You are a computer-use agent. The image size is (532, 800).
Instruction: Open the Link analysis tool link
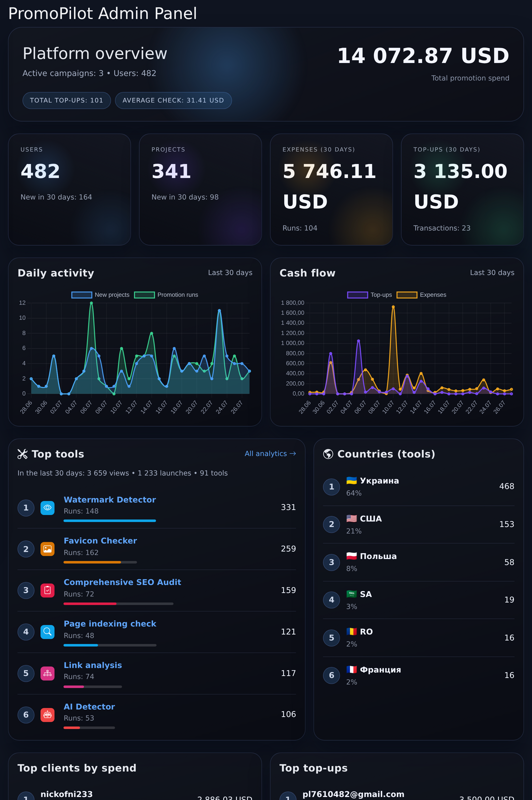click(92, 665)
